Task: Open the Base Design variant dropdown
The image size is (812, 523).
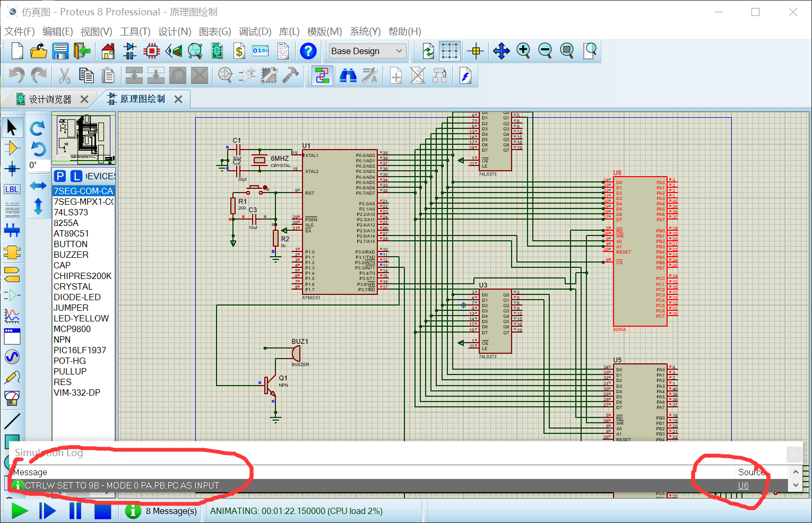Action: 367,51
